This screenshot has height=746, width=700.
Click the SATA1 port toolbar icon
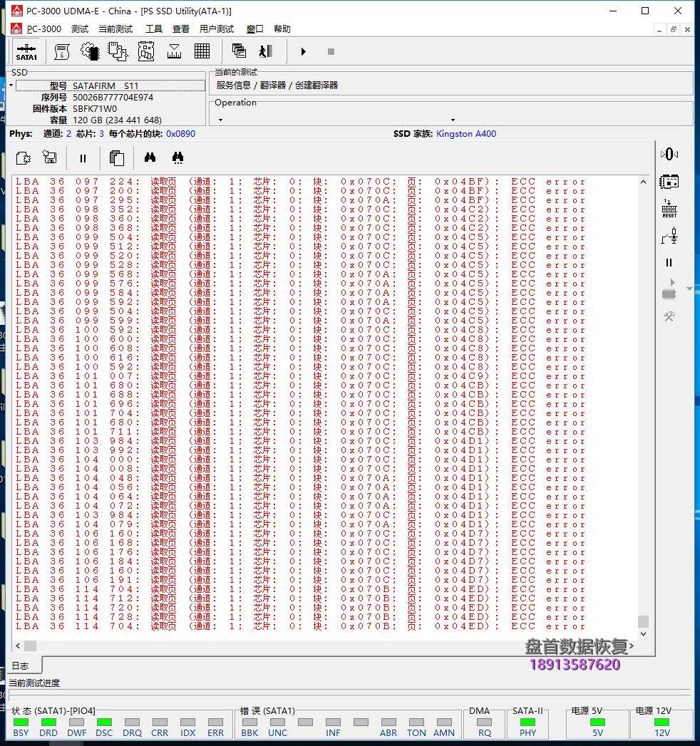[26, 52]
